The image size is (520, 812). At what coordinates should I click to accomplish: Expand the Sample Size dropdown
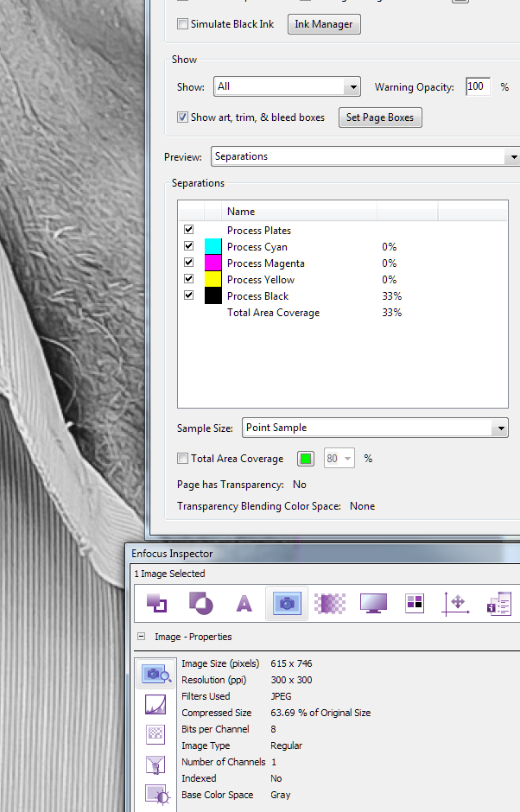[x=375, y=428]
